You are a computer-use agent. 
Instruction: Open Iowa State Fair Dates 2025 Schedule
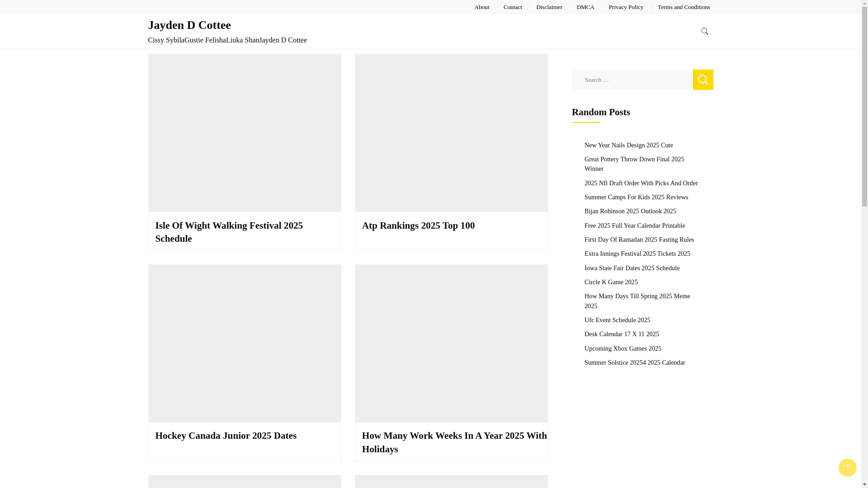click(632, 268)
